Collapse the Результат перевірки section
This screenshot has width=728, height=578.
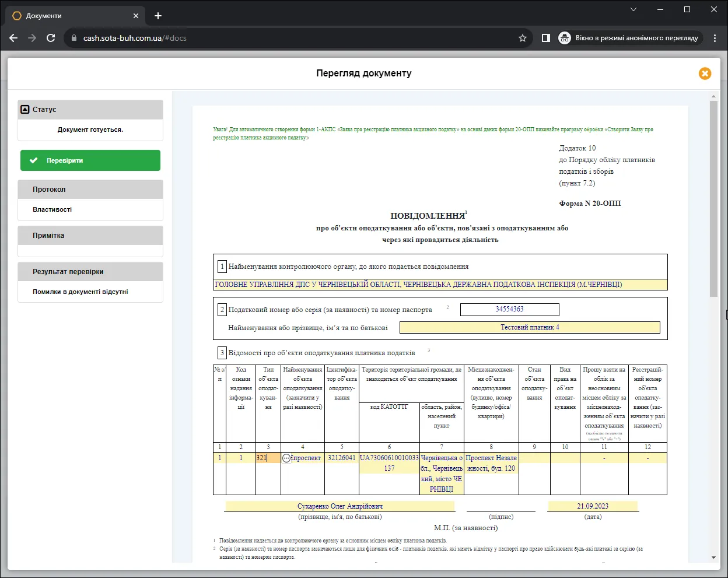pyautogui.click(x=90, y=272)
